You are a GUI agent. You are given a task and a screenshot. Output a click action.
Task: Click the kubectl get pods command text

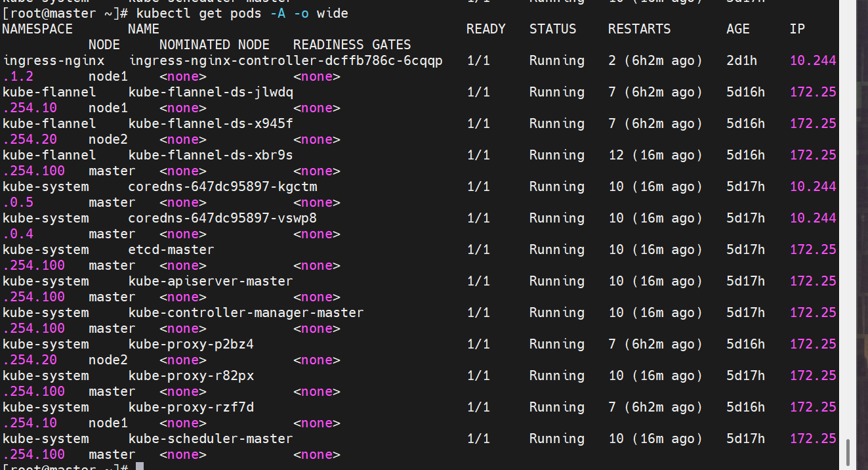click(x=242, y=13)
